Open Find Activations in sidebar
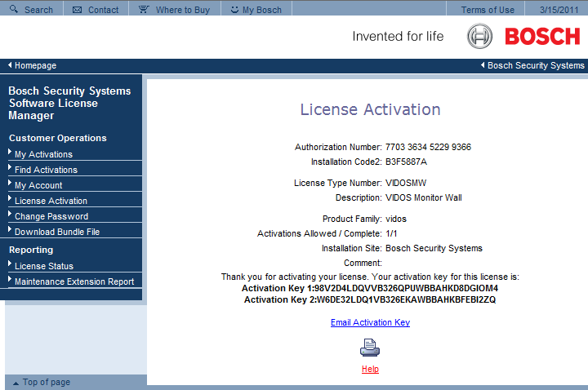 46,170
